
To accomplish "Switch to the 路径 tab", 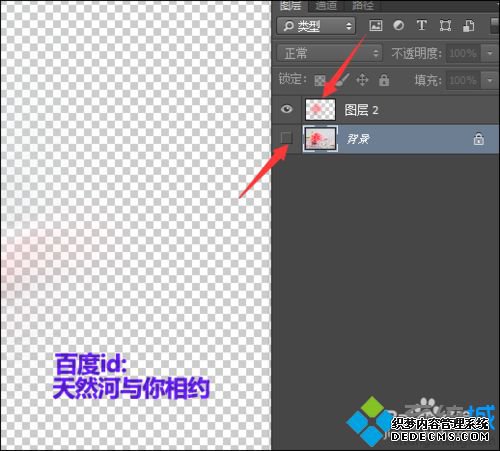I will [x=363, y=5].
